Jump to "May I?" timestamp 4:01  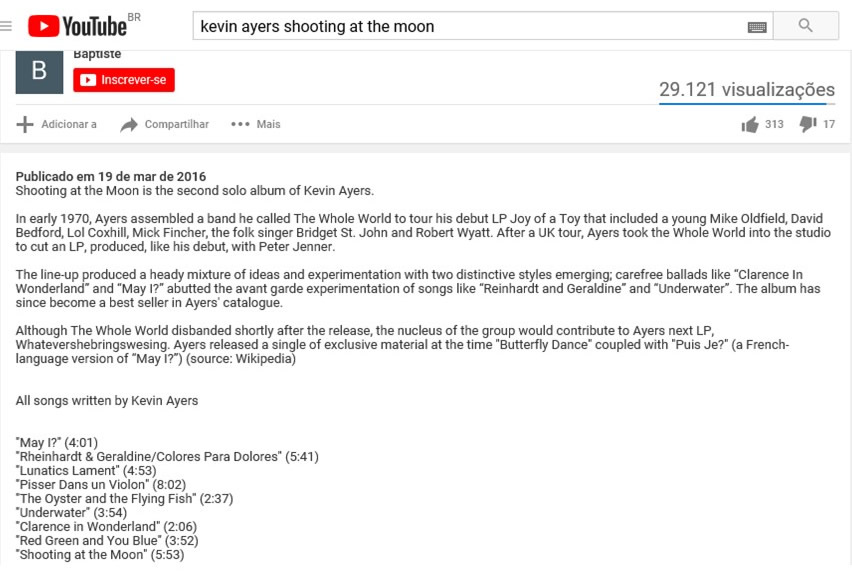pos(82,443)
